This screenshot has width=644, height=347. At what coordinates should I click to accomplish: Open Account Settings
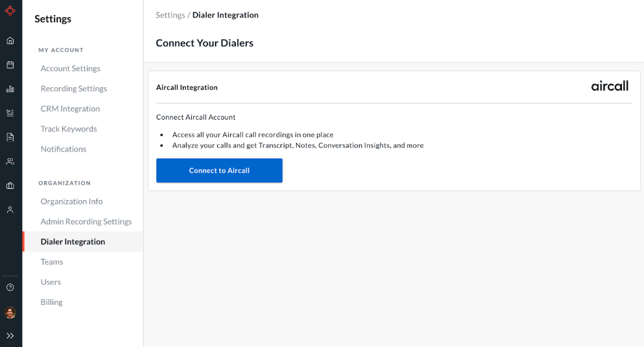point(71,69)
